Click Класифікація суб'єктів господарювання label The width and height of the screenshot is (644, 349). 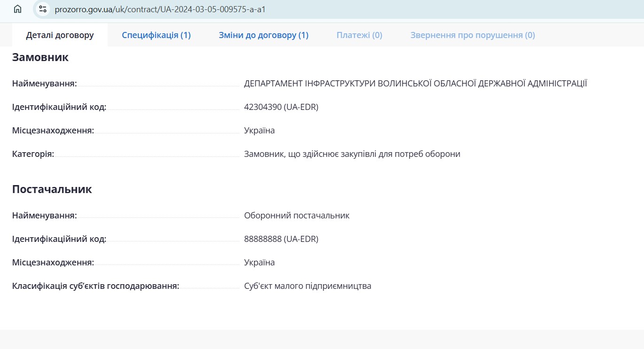point(95,286)
